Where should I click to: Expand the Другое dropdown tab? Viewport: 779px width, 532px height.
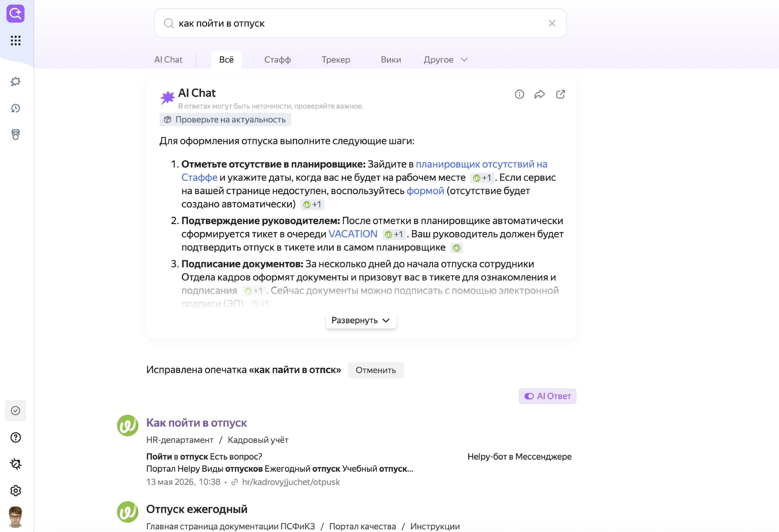click(445, 60)
